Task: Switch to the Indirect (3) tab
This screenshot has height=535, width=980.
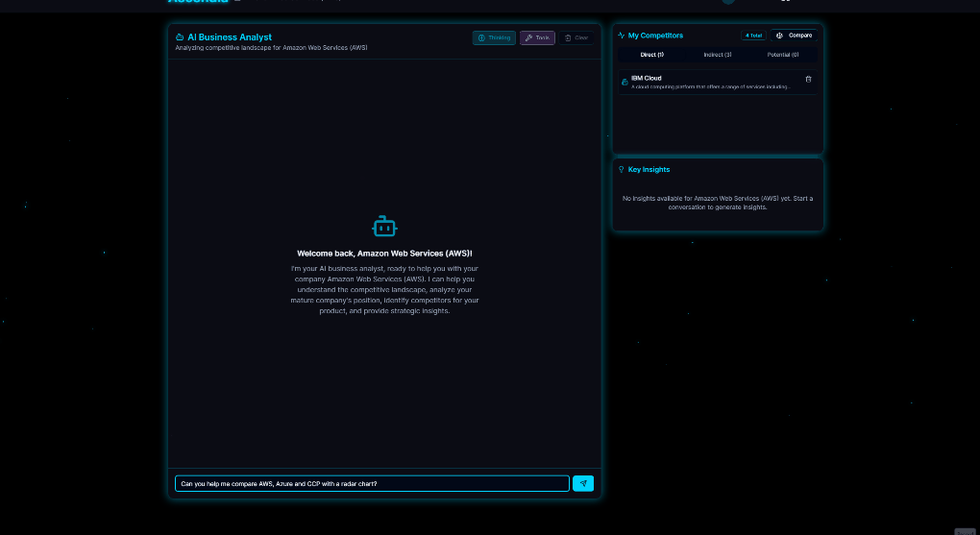Action: 718,55
